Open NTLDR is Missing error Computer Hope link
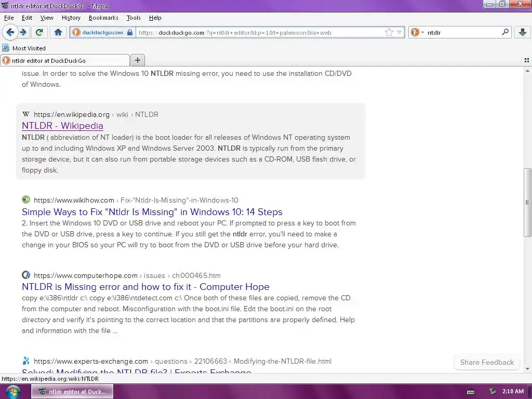 145,287
